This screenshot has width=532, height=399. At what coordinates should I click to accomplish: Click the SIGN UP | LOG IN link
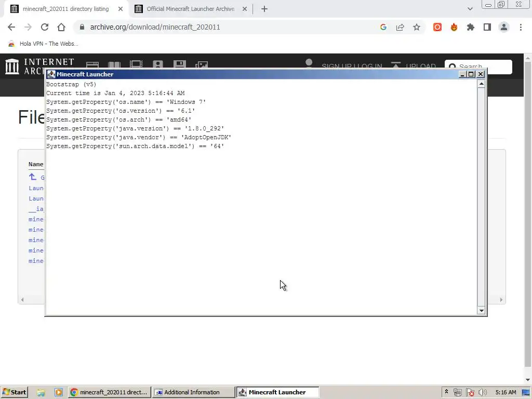pyautogui.click(x=352, y=66)
